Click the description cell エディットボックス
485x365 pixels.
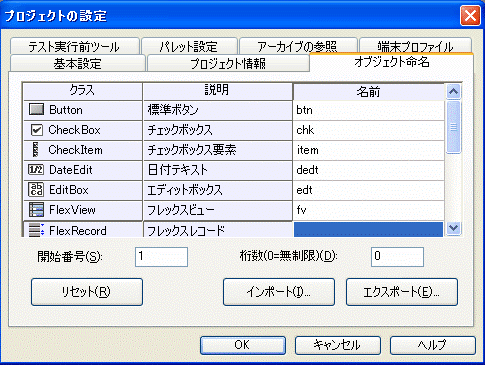pyautogui.click(x=218, y=190)
